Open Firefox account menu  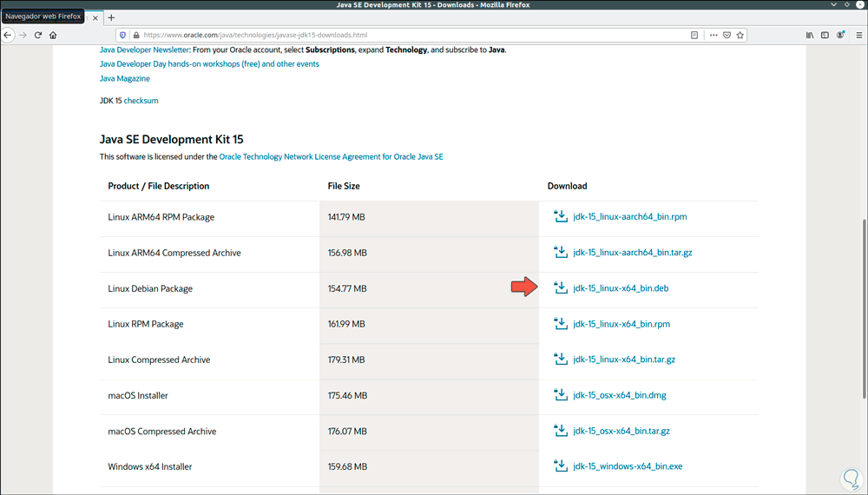840,35
